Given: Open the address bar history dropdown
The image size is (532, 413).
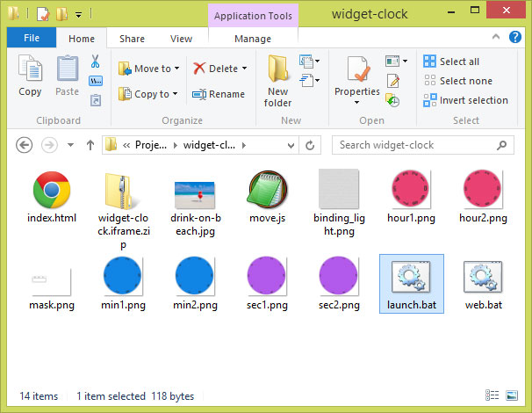Looking at the screenshot, I should pyautogui.click(x=289, y=145).
